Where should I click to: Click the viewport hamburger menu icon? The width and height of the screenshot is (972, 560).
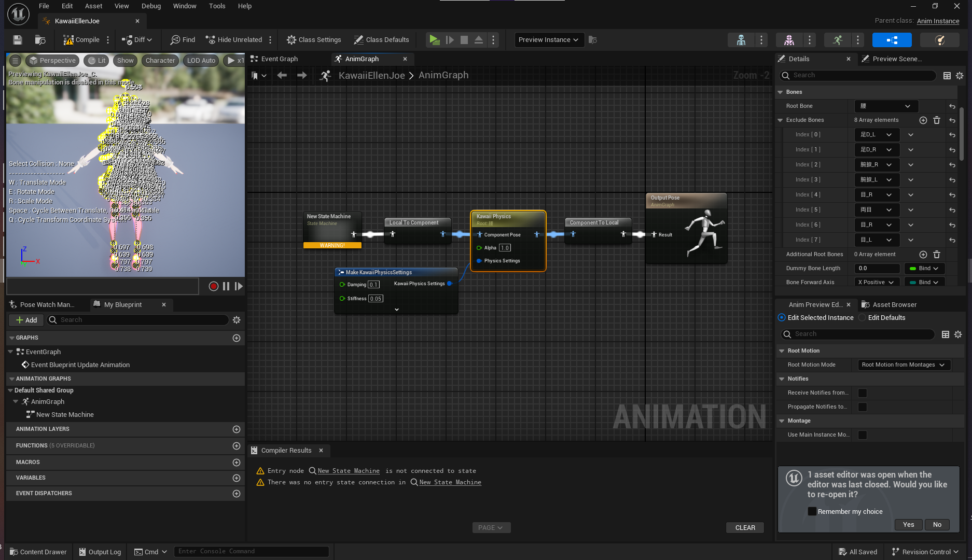[15, 61]
